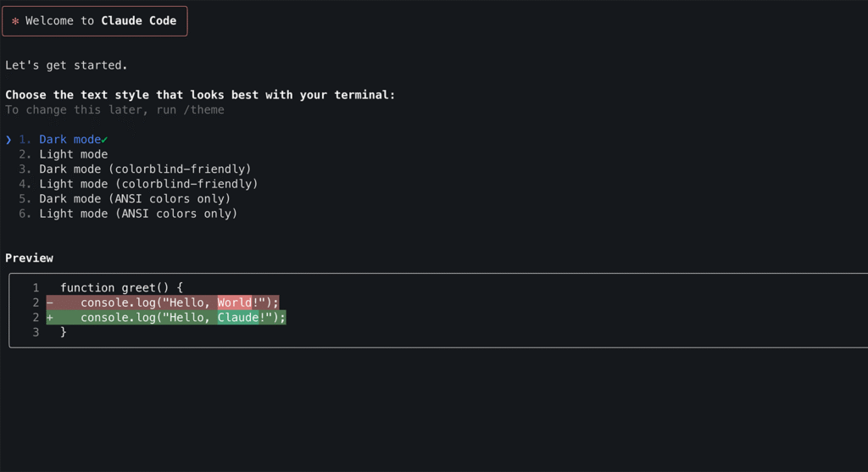Click the red highlighted word World
Screen dimensions: 868x472
pyautogui.click(x=234, y=303)
